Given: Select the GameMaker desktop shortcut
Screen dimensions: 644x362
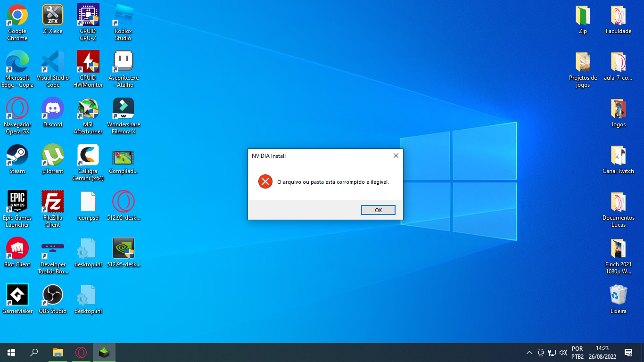Looking at the screenshot, I should click(17, 299).
